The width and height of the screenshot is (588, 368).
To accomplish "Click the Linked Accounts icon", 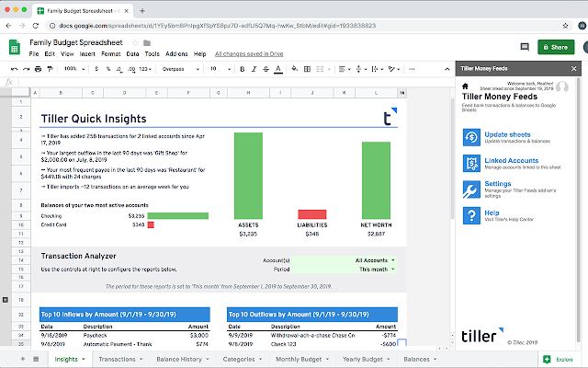I will pos(471,164).
